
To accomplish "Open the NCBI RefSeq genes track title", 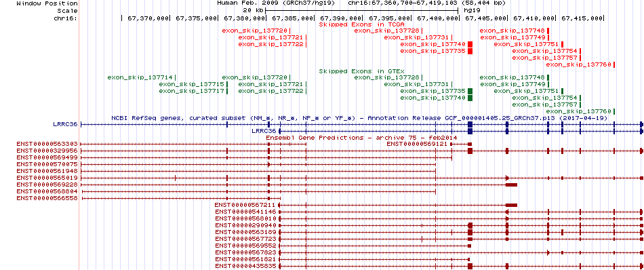I will pyautogui.click(x=360, y=118).
